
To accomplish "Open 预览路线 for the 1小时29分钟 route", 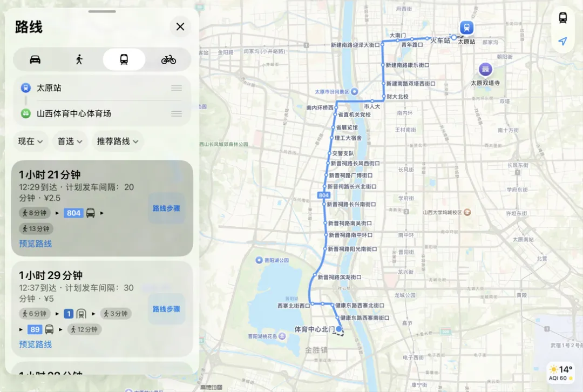I will [35, 344].
